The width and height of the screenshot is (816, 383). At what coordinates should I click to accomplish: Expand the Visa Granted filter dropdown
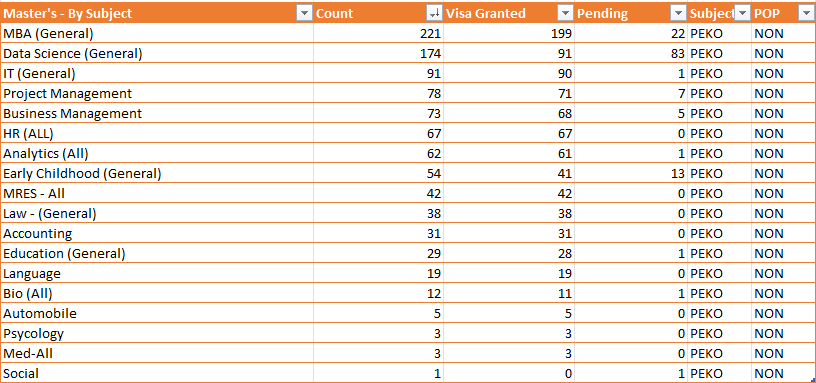coord(565,13)
